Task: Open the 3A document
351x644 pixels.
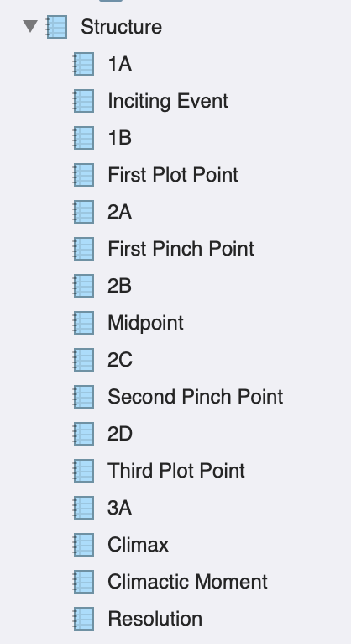Action: point(119,508)
